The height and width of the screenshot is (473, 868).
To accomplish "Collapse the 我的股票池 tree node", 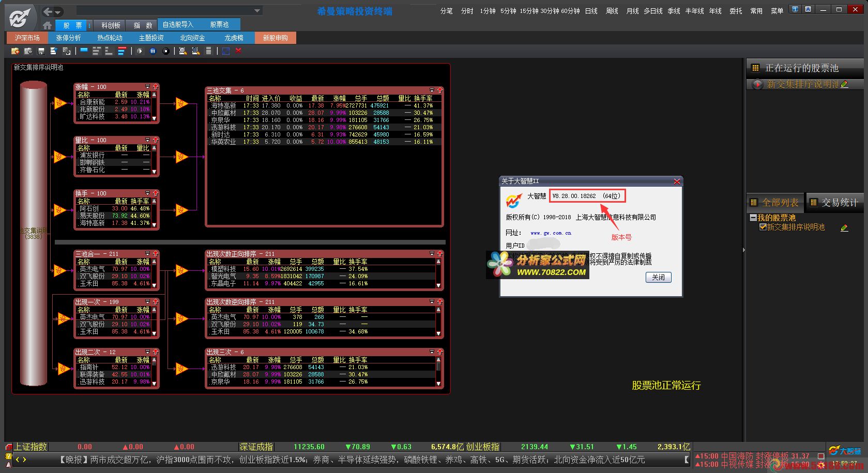I will pos(753,218).
